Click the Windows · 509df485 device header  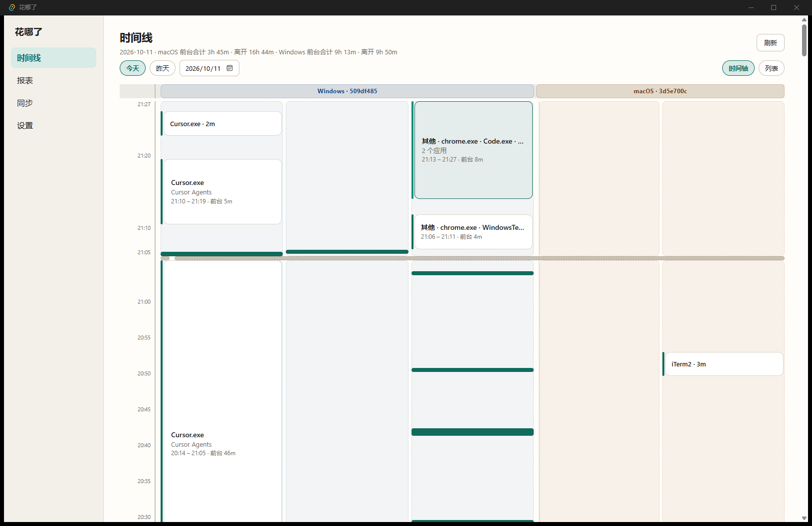coord(347,91)
